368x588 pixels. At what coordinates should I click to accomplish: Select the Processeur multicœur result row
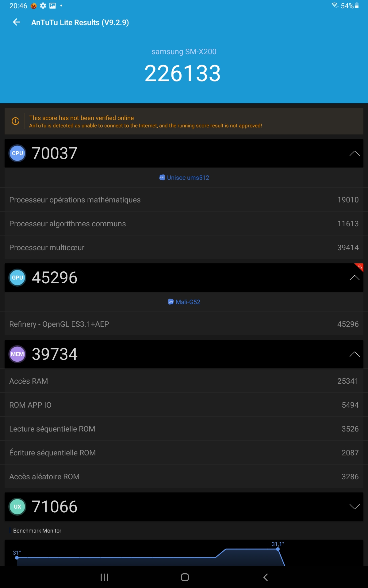(184, 247)
